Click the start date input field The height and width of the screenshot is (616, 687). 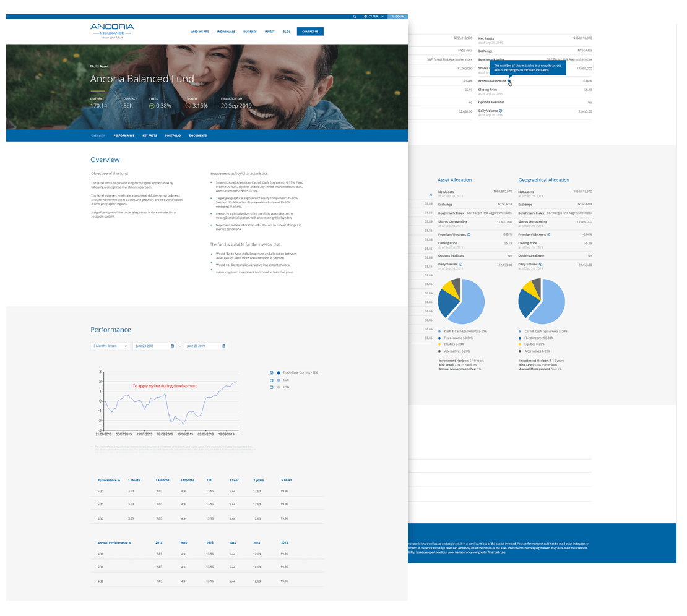(155, 346)
